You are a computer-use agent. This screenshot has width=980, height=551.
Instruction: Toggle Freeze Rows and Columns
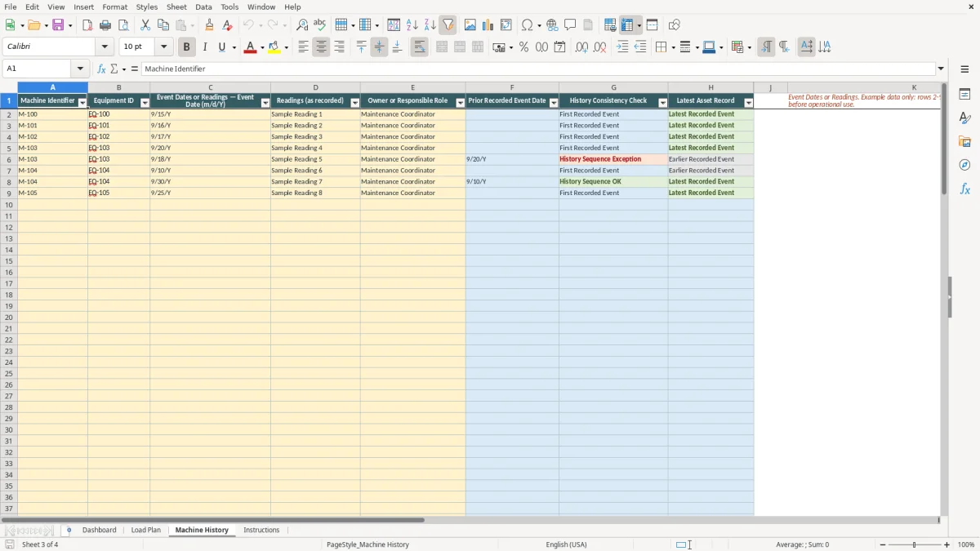coord(627,25)
